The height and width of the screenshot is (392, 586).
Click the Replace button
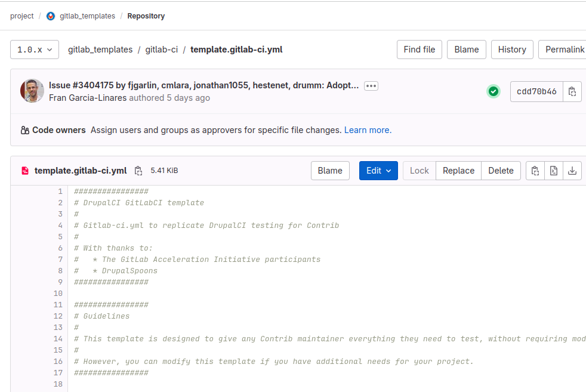tap(458, 171)
